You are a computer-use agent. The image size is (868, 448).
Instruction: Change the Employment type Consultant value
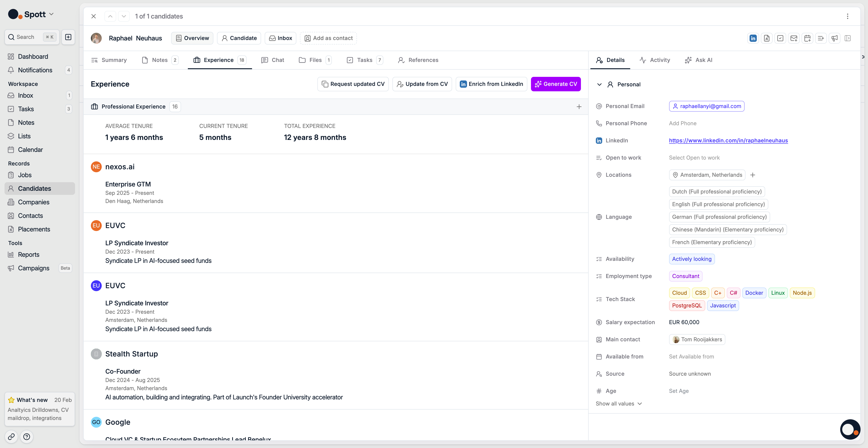(x=685, y=276)
